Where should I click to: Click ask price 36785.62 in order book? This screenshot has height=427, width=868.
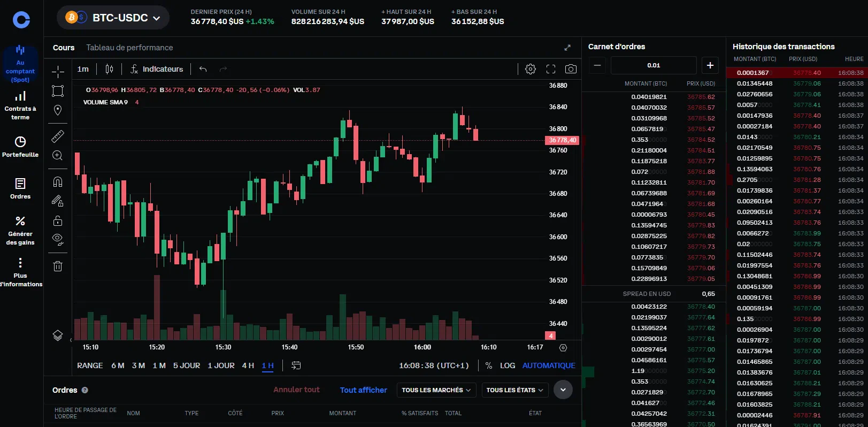[x=701, y=97]
